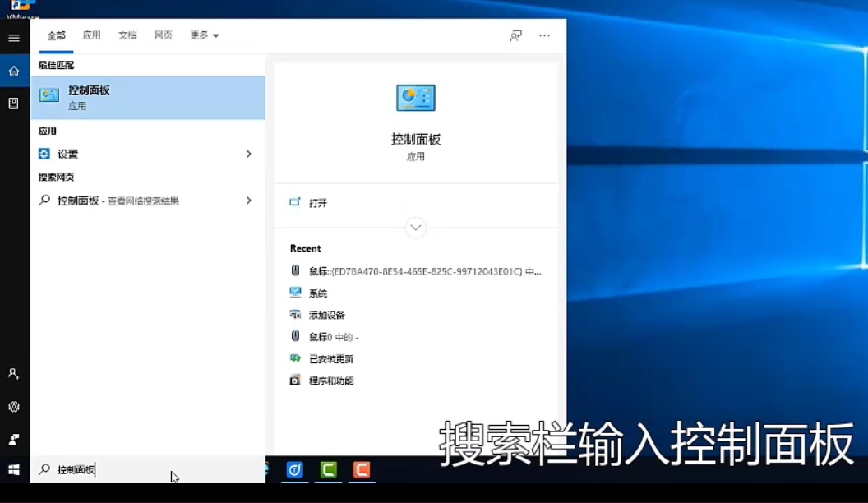Open the hamburger menu at top left

(13, 37)
